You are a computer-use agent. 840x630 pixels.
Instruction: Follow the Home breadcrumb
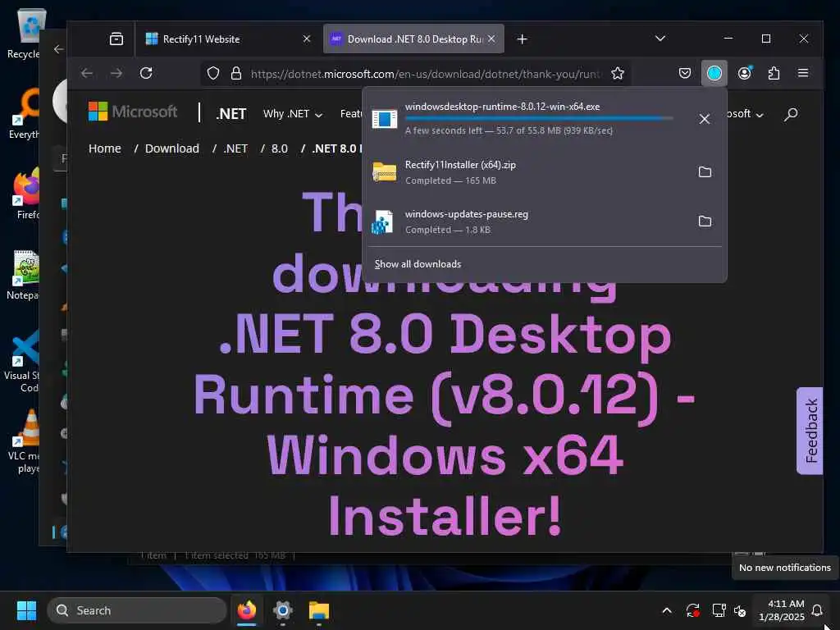104,148
